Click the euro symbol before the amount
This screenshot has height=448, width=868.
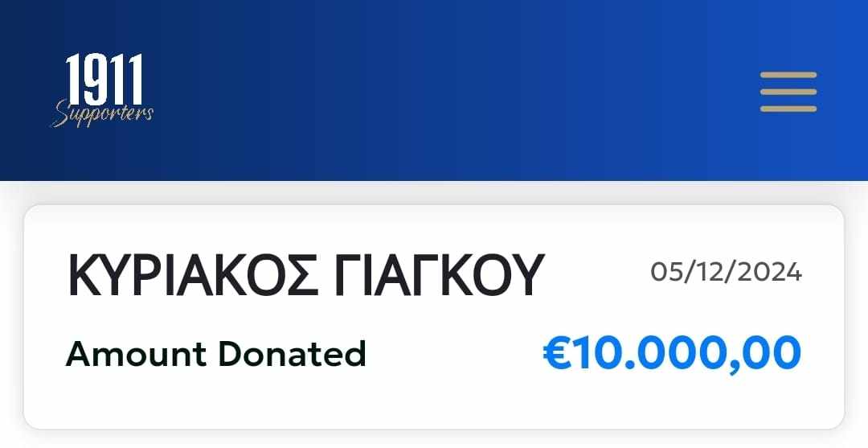[556, 353]
